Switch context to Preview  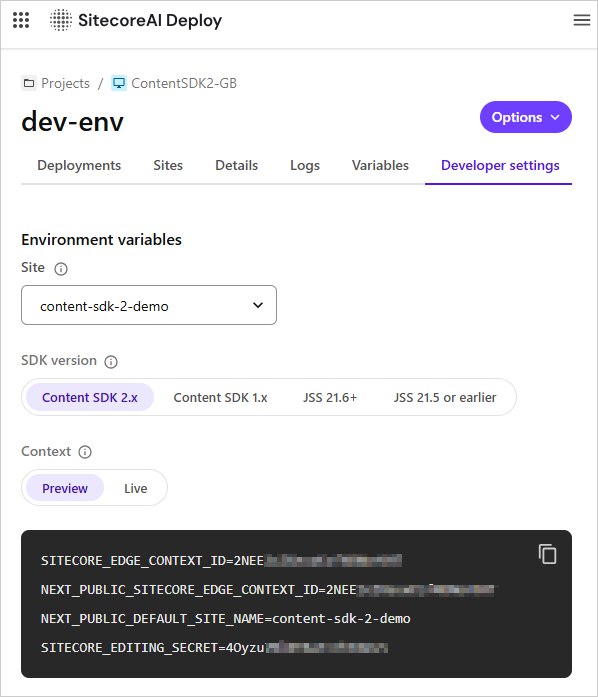[x=65, y=488]
